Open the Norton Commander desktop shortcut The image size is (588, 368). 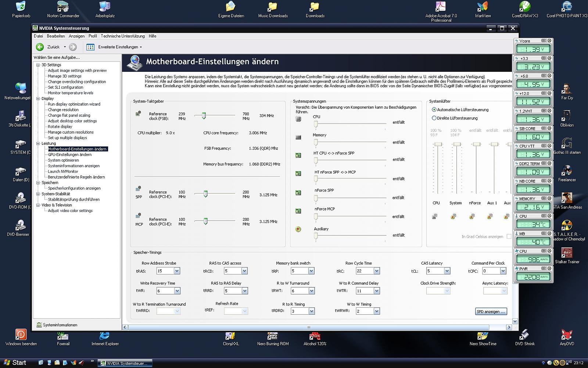[x=63, y=10]
